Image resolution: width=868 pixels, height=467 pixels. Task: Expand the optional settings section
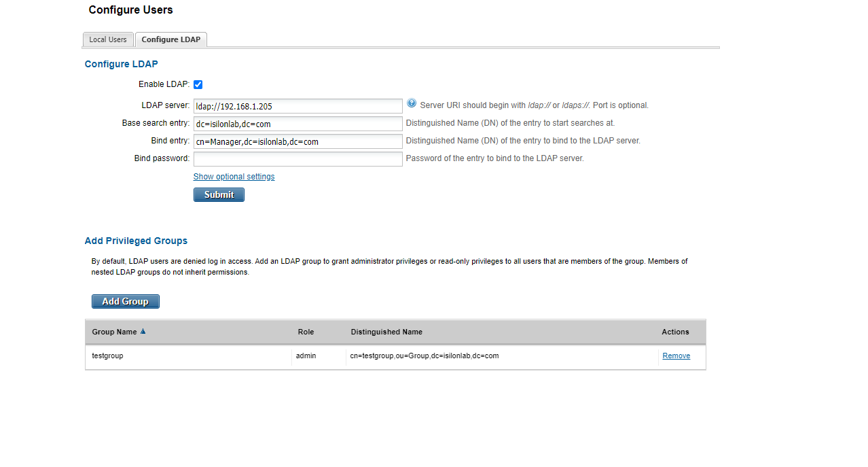[x=234, y=176]
